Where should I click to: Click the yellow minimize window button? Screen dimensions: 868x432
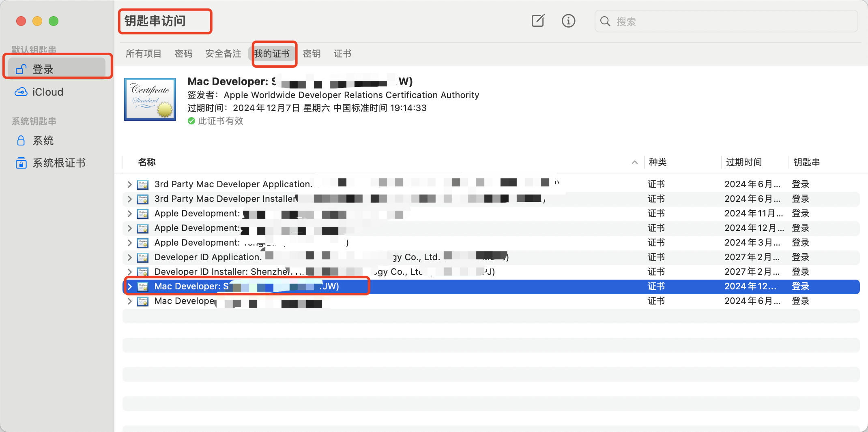click(x=37, y=21)
